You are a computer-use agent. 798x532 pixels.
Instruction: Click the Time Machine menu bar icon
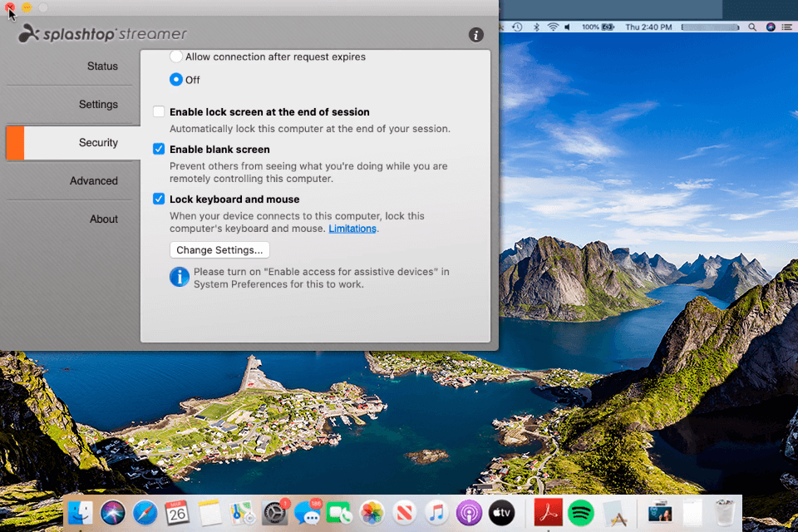pyautogui.click(x=517, y=27)
